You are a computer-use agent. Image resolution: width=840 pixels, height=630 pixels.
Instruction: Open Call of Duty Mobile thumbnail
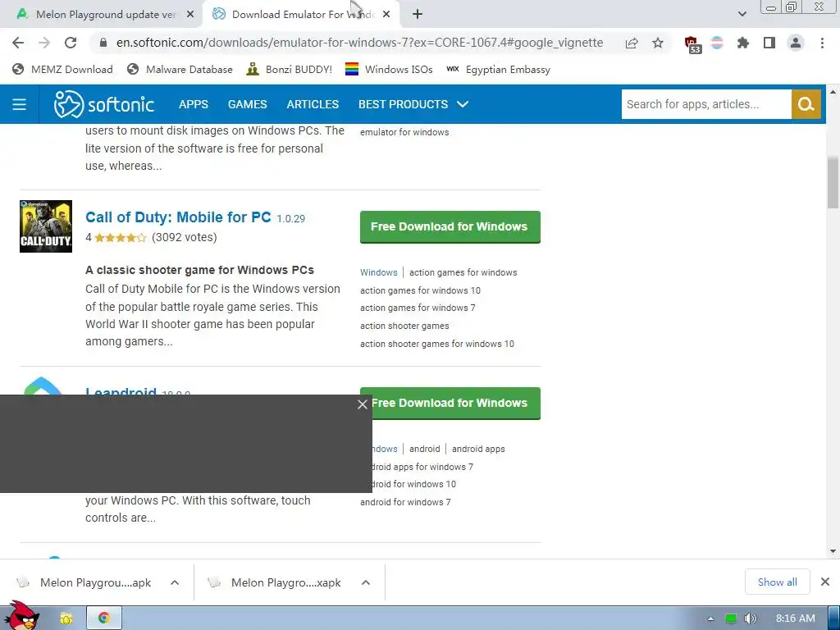click(46, 226)
